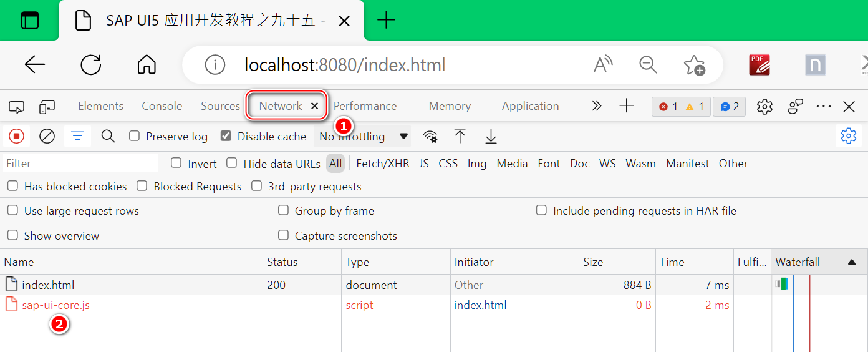Sort by Waterfall column arrow
This screenshot has width=868, height=352.
click(x=852, y=262)
